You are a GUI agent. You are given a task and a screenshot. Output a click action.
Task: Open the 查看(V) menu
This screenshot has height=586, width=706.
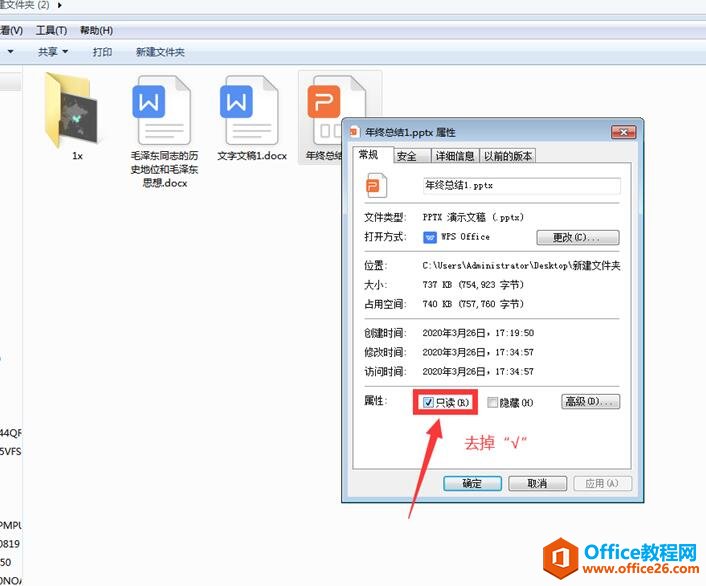pos(11,31)
